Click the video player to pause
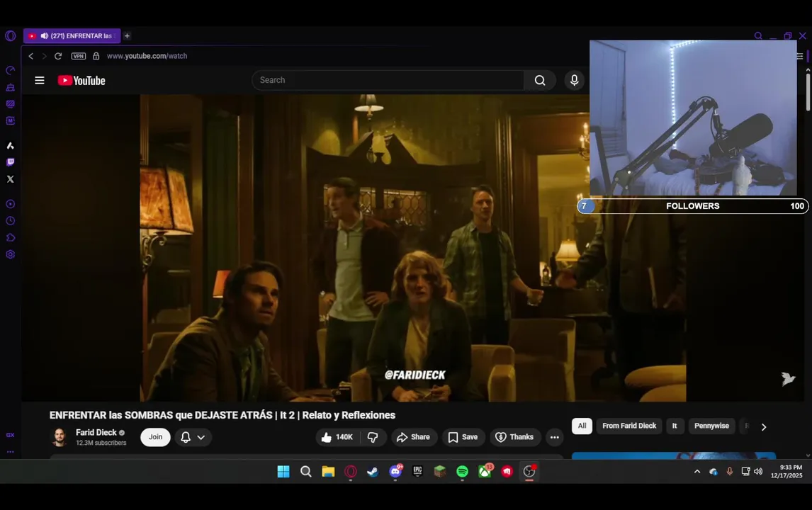This screenshot has width=812, height=510. pyautogui.click(x=413, y=247)
